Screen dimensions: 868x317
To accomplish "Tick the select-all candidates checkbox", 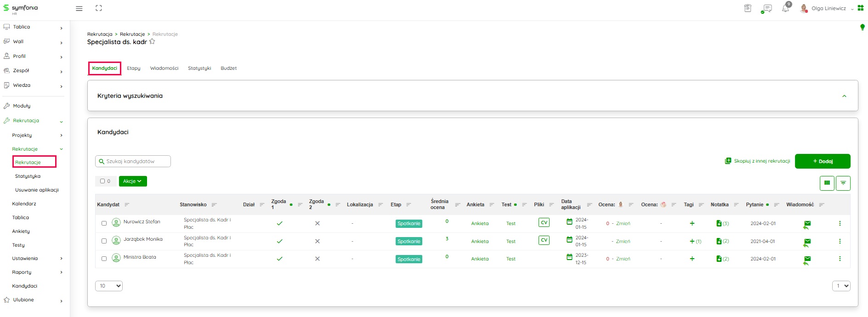I will point(102,181).
